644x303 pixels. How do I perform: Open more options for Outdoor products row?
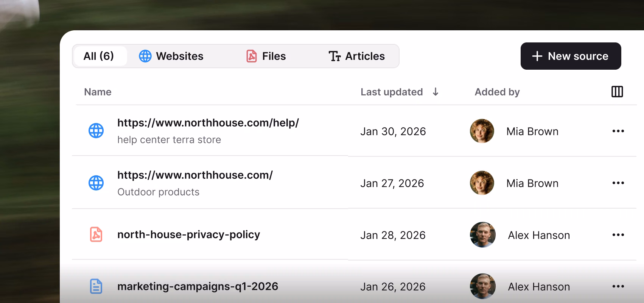618,183
